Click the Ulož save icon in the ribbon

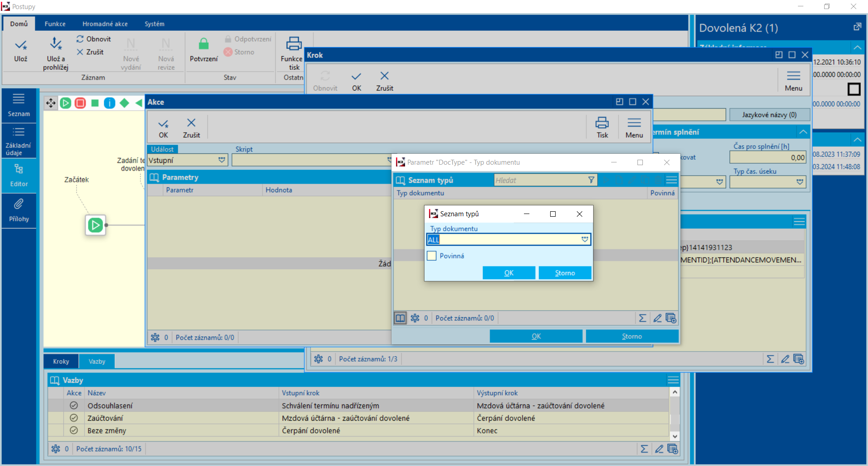click(21, 45)
